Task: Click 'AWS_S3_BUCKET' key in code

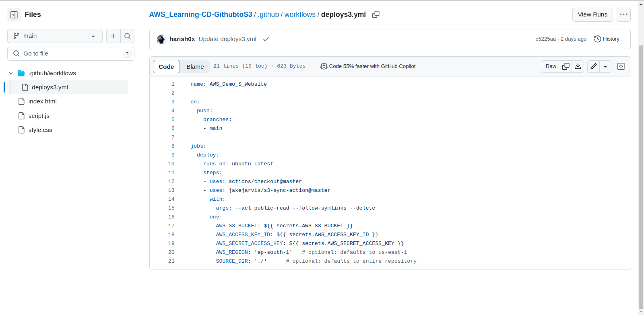Action: (237, 226)
